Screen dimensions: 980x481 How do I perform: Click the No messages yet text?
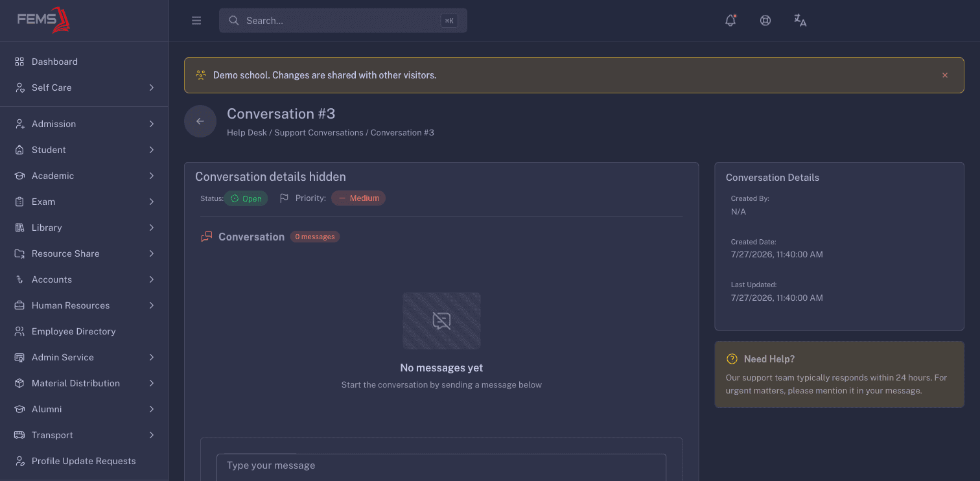click(441, 368)
